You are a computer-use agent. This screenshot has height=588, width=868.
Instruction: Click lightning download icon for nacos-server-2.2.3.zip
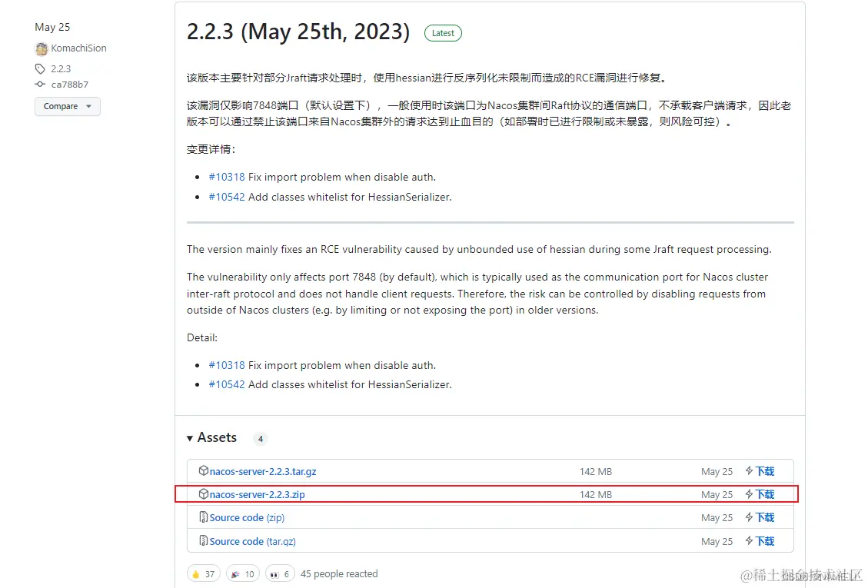[749, 494]
